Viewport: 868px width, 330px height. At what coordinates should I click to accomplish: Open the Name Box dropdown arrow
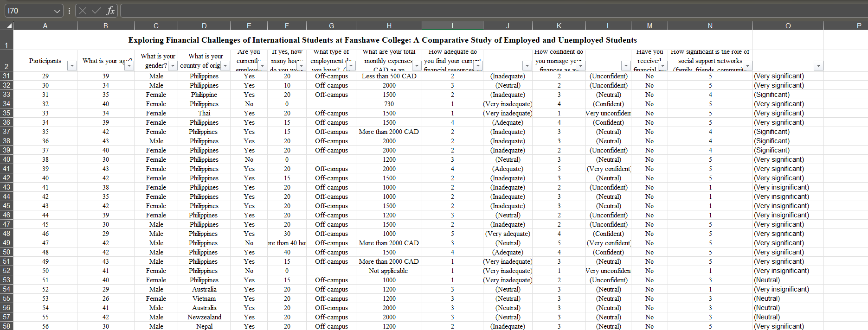coord(57,11)
